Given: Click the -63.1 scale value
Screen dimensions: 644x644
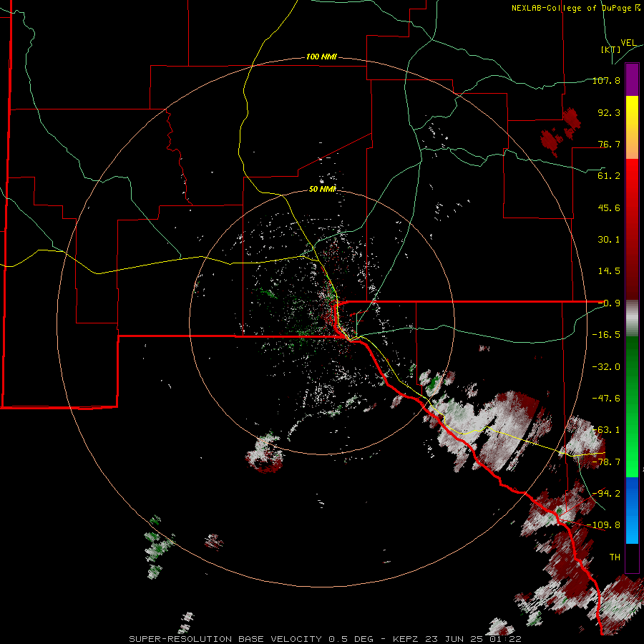Looking at the screenshot, I should pos(606,430).
